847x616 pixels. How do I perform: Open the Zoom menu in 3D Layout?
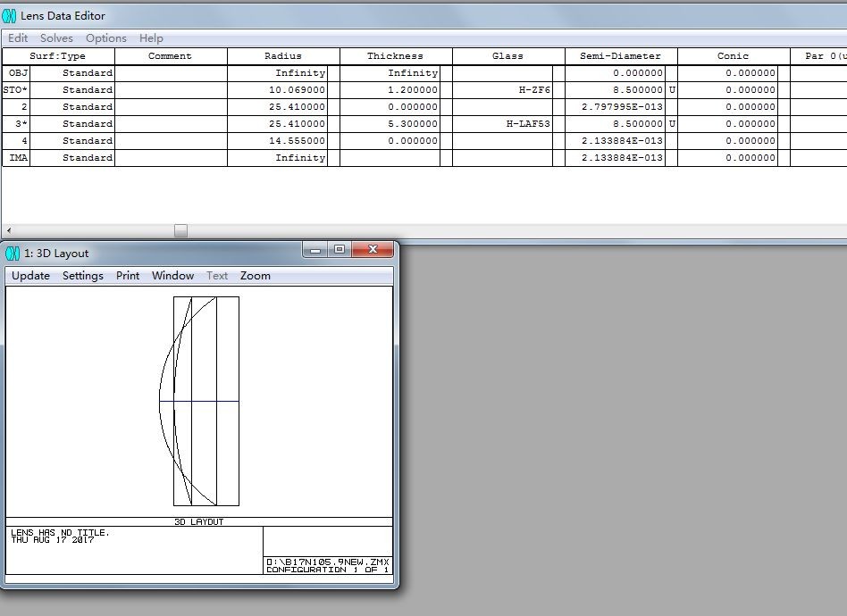[255, 276]
